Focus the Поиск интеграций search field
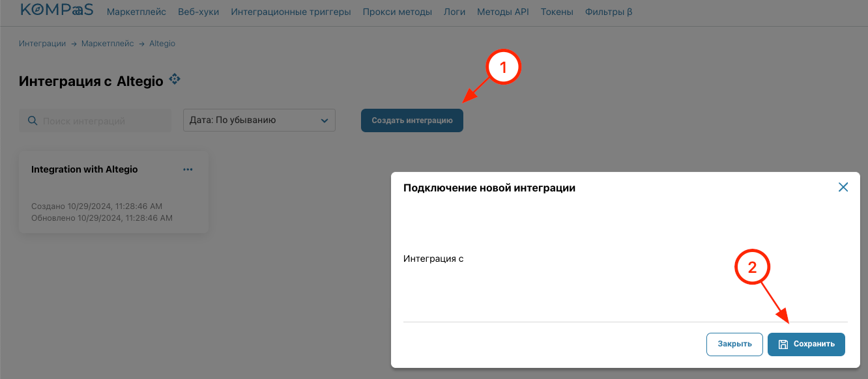This screenshot has height=379, width=868. pos(95,120)
